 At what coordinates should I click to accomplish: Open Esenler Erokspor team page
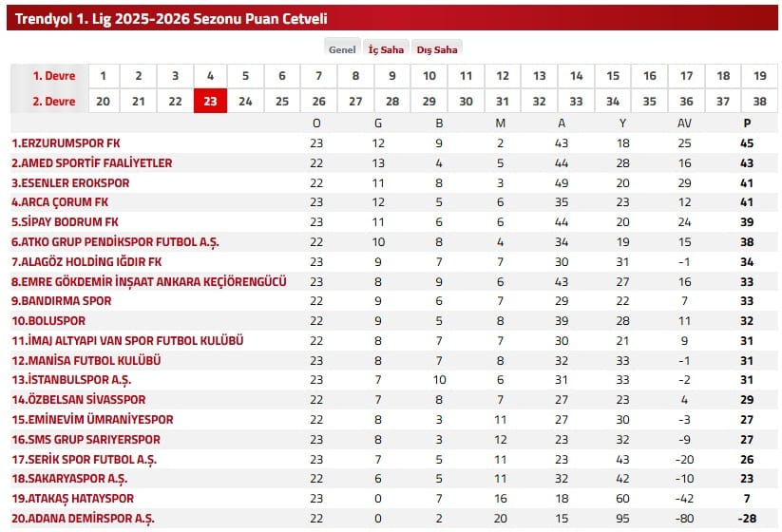coord(70,182)
